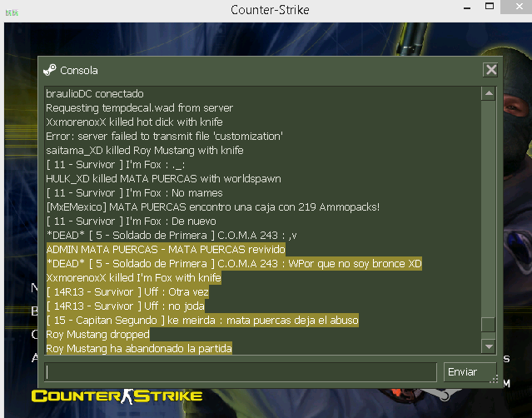Click the Consola title bar text
Viewport: 532px width, 418px height.
pyautogui.click(x=79, y=71)
